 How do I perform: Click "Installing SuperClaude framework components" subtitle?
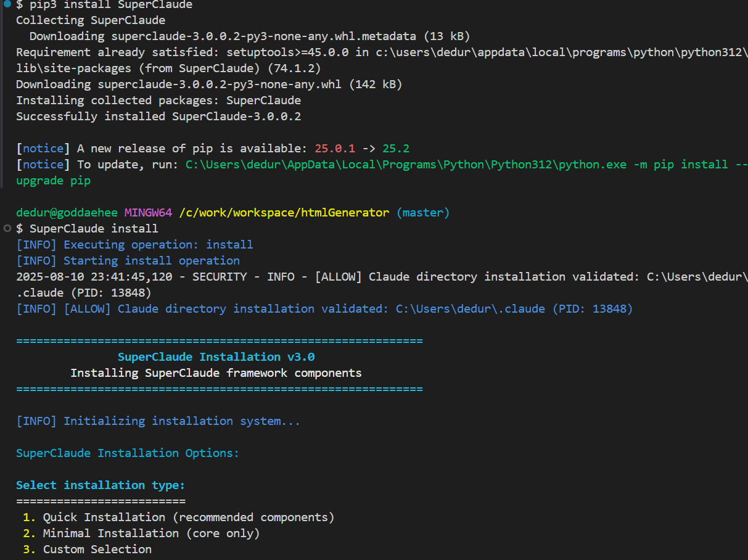tap(216, 373)
